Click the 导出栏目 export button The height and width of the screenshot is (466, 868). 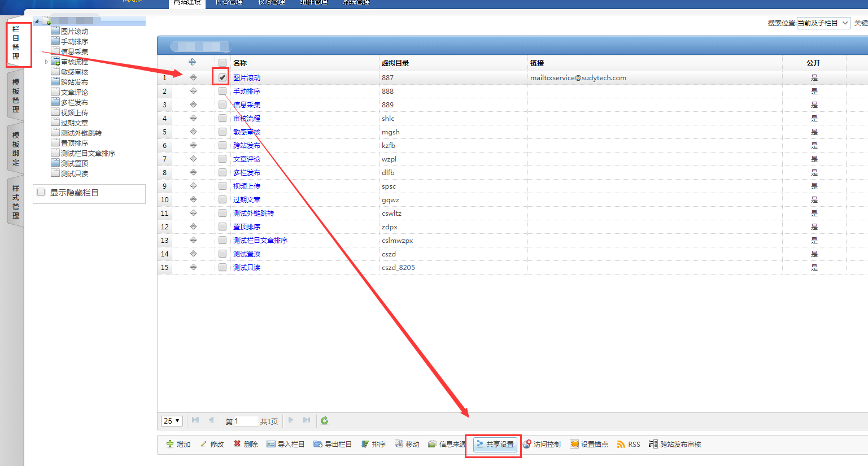pos(333,445)
